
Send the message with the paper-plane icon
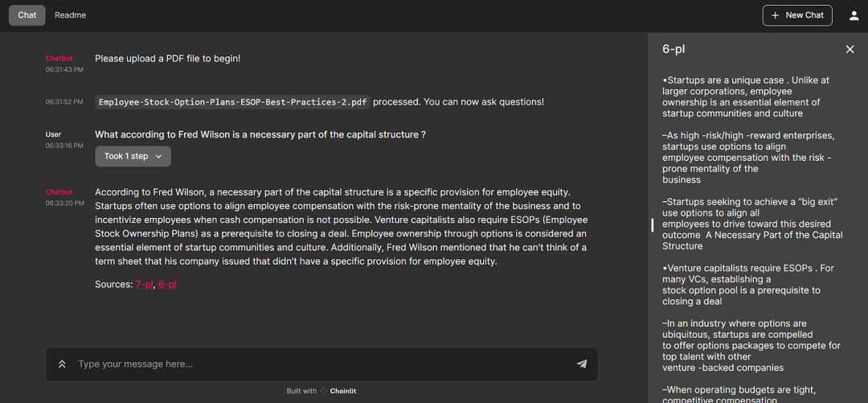point(582,364)
